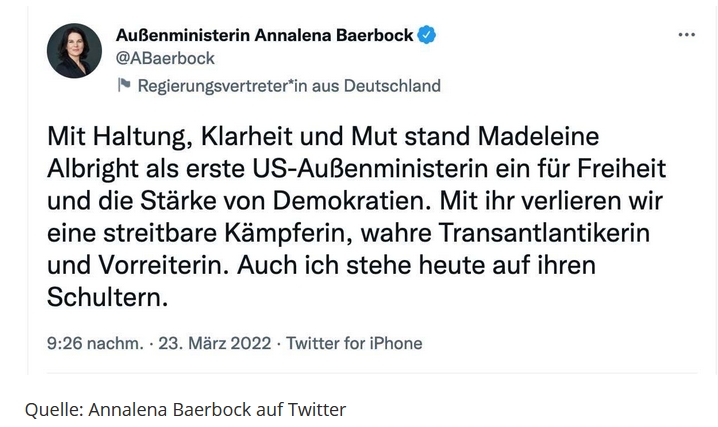Click the date 23. März 2022
Viewport: 718px width, 427px height.
coord(208,343)
